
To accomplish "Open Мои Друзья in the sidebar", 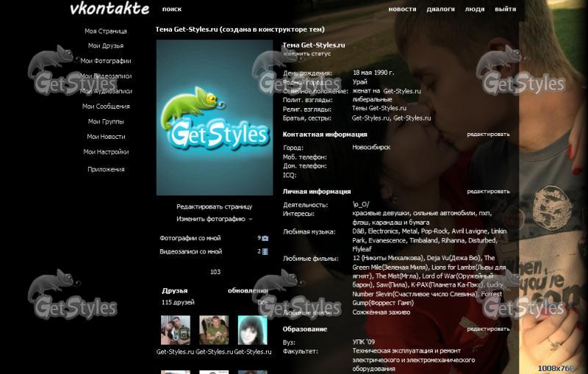I will 106,46.
